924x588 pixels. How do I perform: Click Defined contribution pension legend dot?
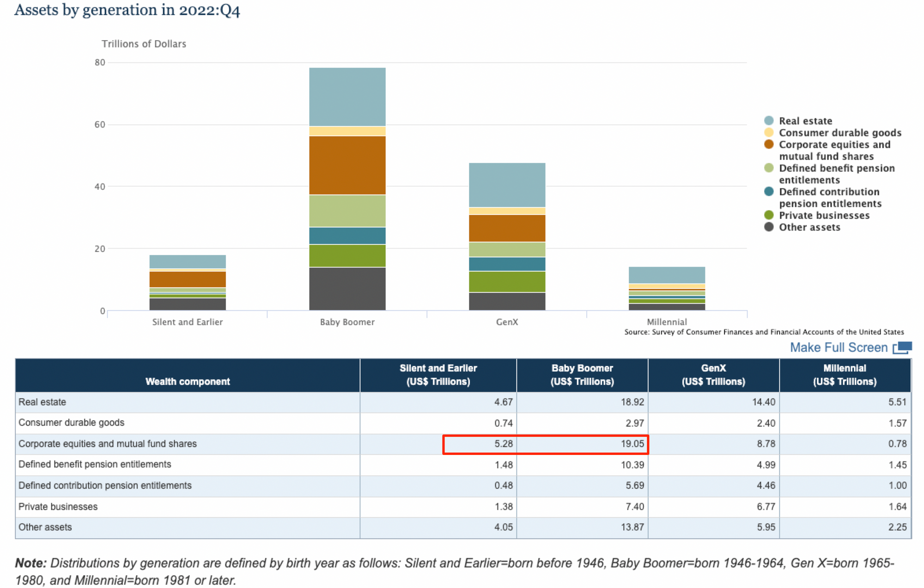(769, 192)
